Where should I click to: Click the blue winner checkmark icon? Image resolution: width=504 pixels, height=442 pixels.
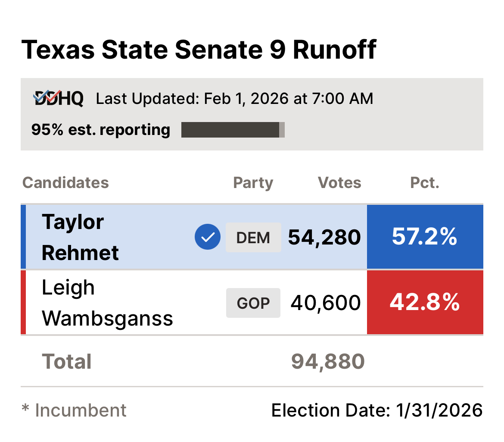point(207,238)
